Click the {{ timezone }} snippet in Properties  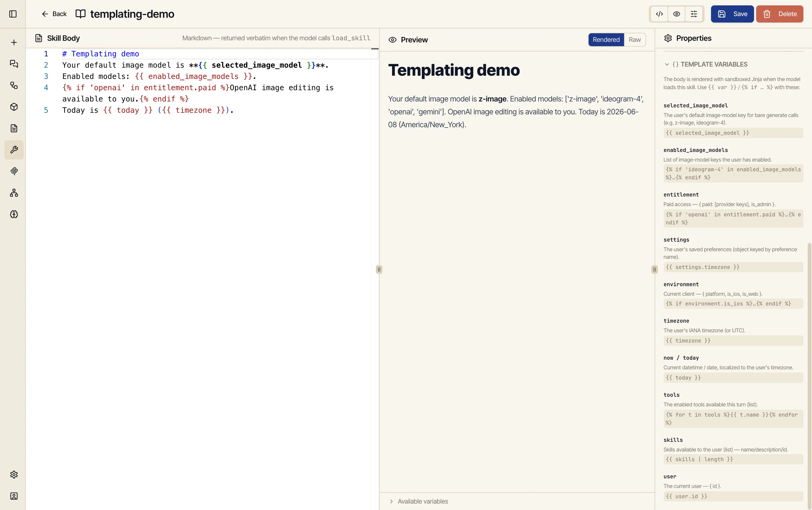[733, 340]
